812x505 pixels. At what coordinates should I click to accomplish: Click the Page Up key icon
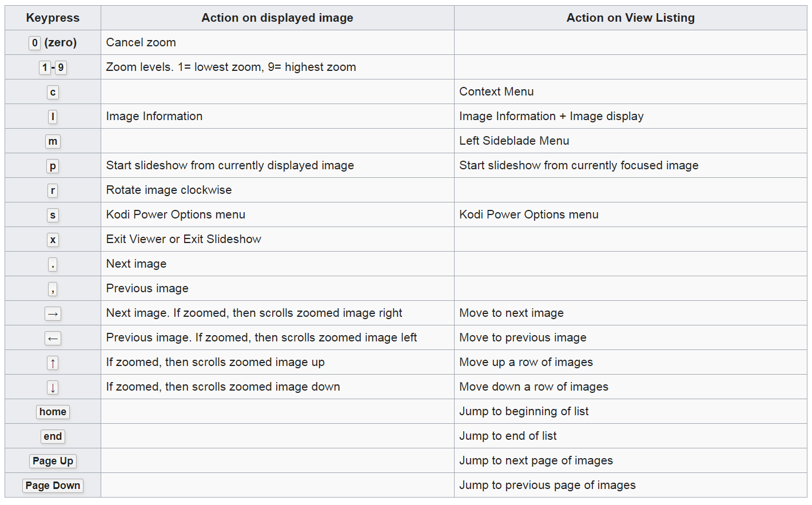pos(53,461)
